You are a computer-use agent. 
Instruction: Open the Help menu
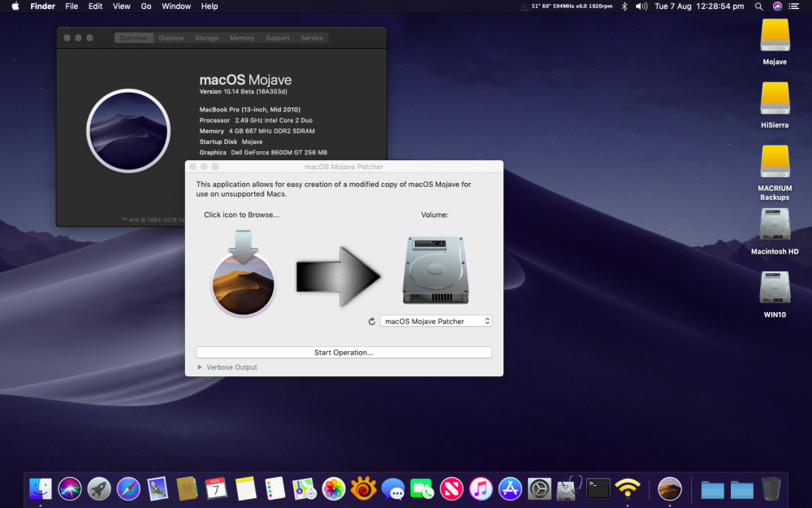(209, 7)
